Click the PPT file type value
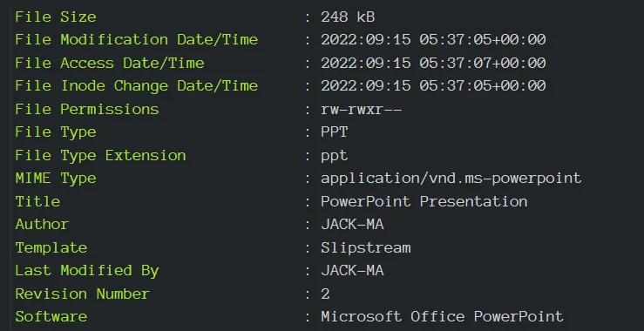This screenshot has height=331, width=644. click(335, 132)
